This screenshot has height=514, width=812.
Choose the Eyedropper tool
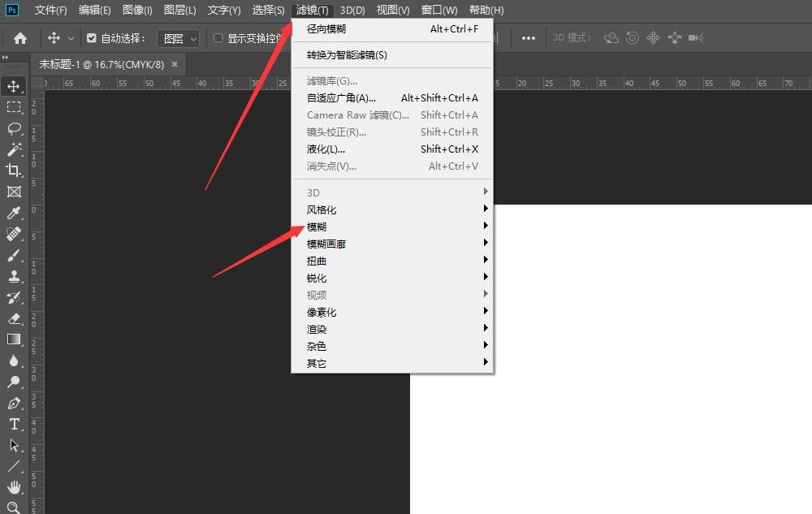click(x=13, y=213)
